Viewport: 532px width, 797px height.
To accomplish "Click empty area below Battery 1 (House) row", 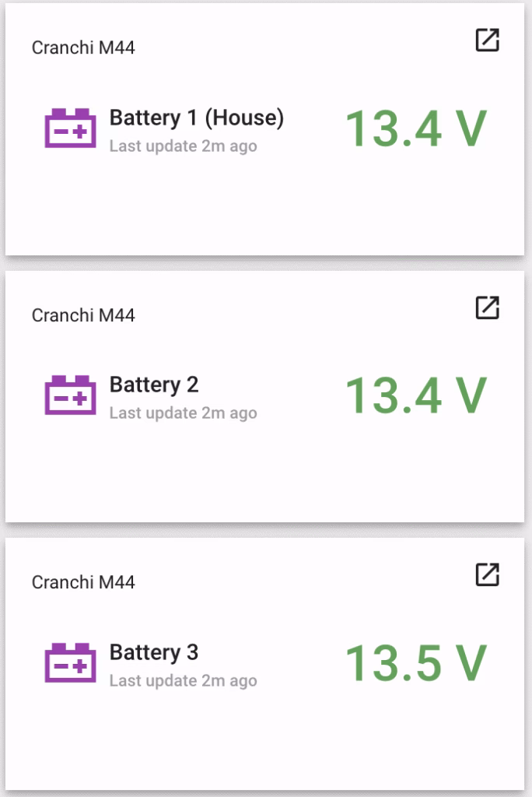I will [264, 210].
